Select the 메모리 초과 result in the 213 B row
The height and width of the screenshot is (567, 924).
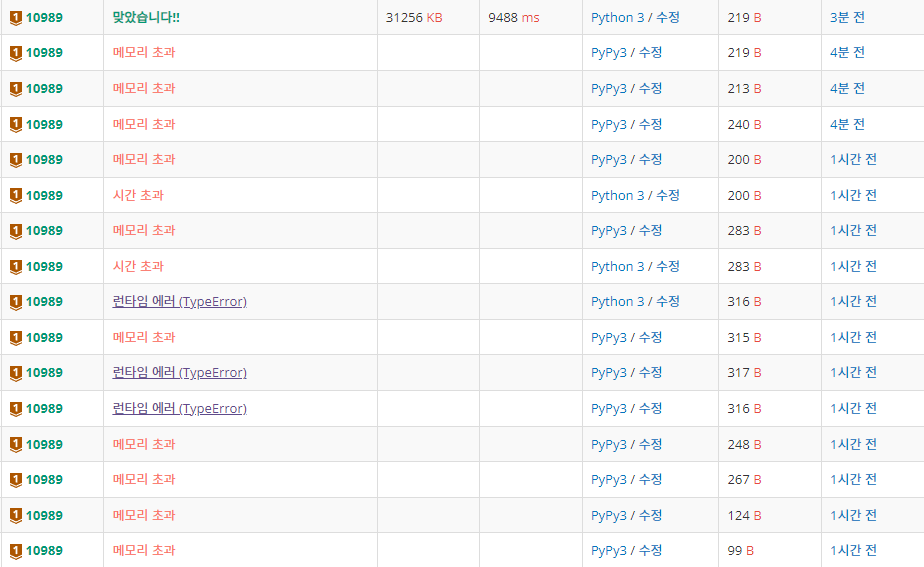click(x=144, y=88)
